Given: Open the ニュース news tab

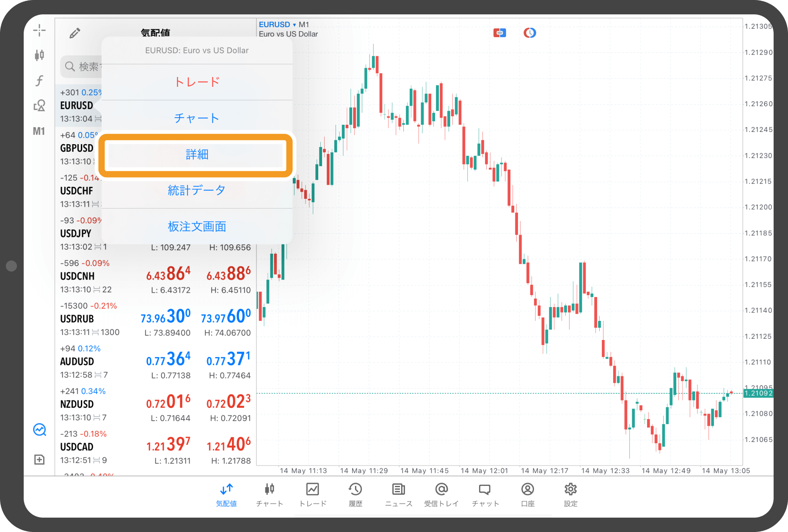Looking at the screenshot, I should pyautogui.click(x=398, y=495).
